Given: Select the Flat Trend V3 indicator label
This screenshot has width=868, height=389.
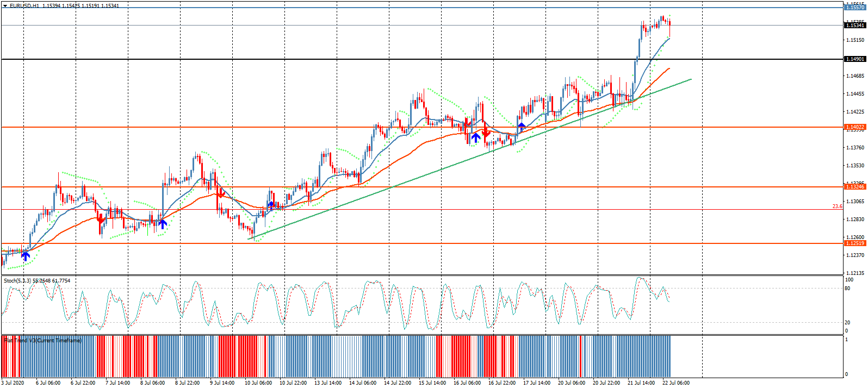Looking at the screenshot, I should click(x=42, y=341).
